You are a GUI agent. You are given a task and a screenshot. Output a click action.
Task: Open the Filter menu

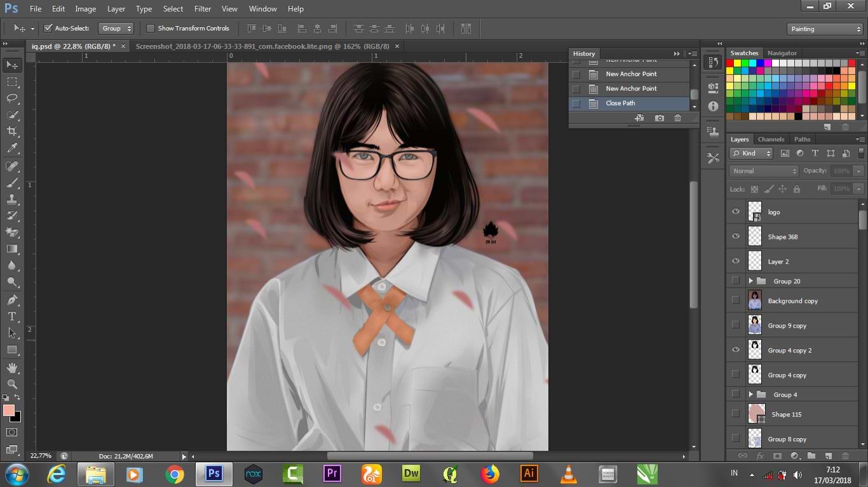click(x=203, y=9)
